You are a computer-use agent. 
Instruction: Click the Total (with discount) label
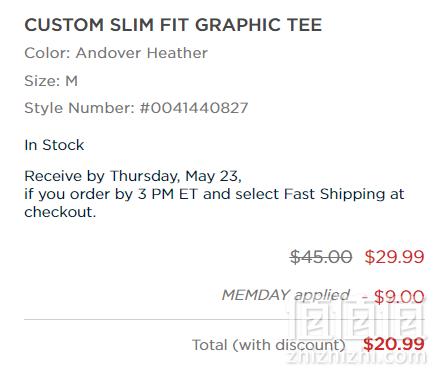click(268, 345)
